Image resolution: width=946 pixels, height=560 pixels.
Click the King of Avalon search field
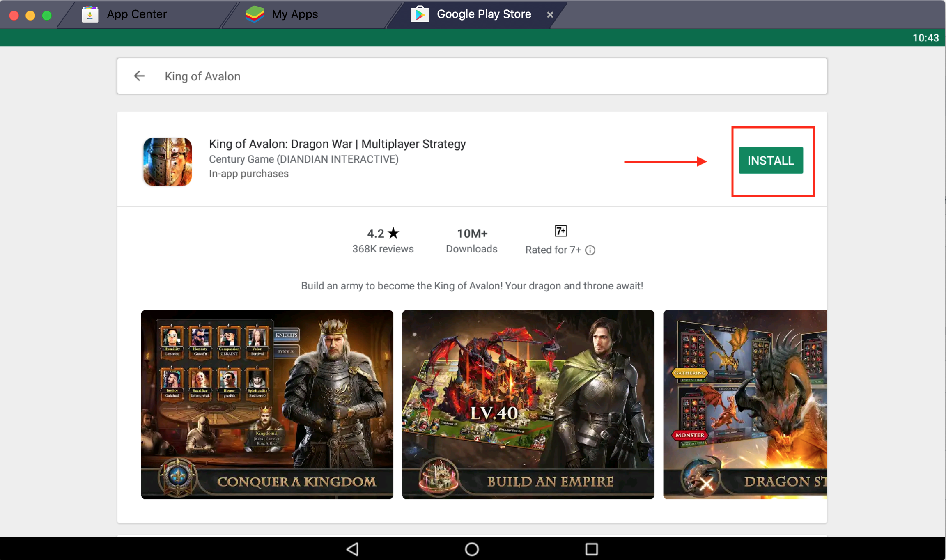point(472,76)
